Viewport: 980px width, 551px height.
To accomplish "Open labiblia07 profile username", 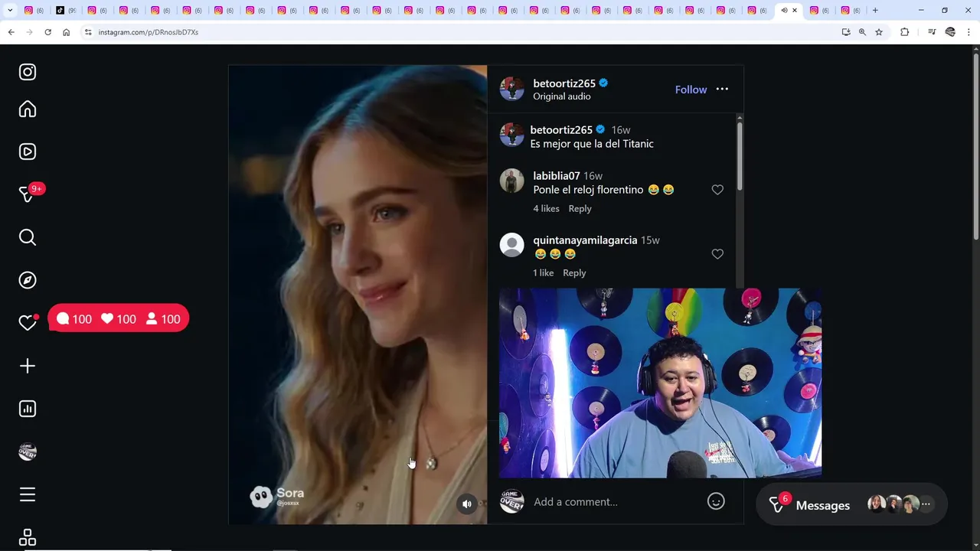I will point(557,176).
